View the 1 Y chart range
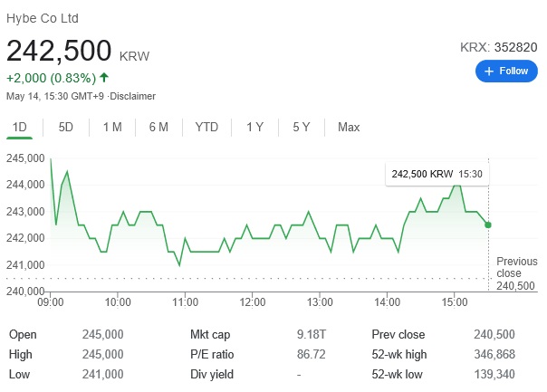This screenshot has height=392, width=547. coord(255,127)
